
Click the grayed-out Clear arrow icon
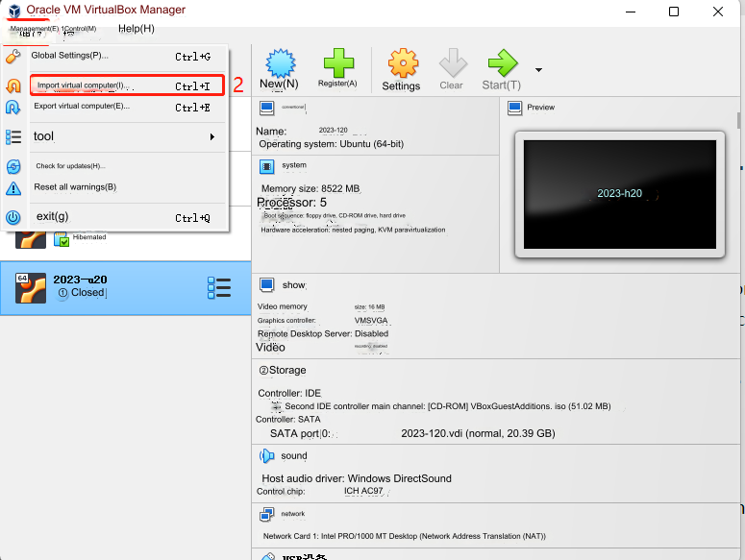point(452,64)
